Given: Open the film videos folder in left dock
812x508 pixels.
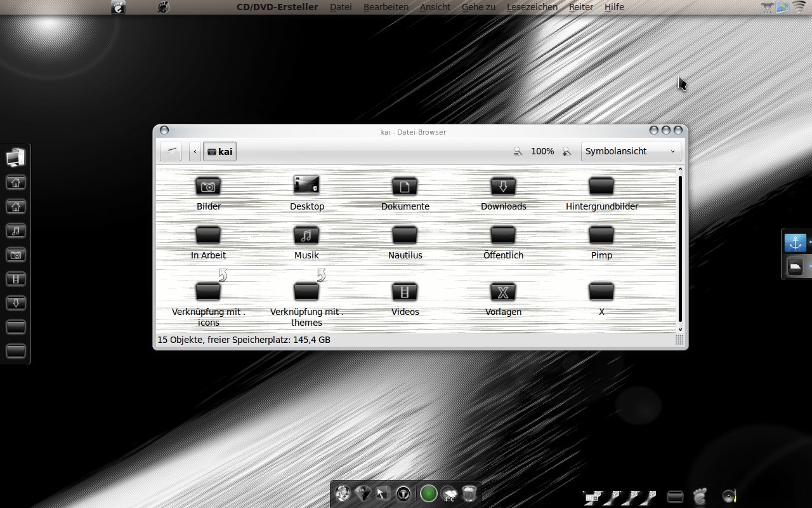Looking at the screenshot, I should pos(15,279).
